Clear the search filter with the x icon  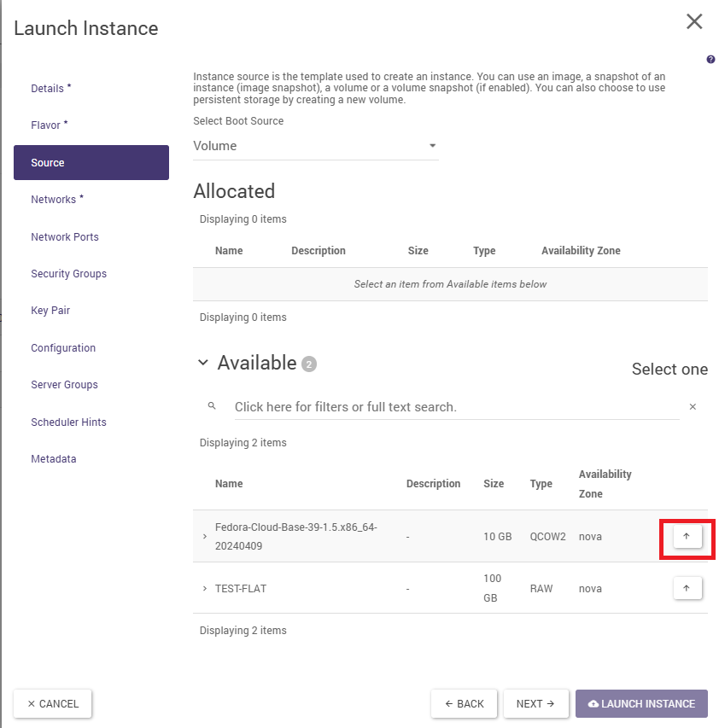click(693, 407)
